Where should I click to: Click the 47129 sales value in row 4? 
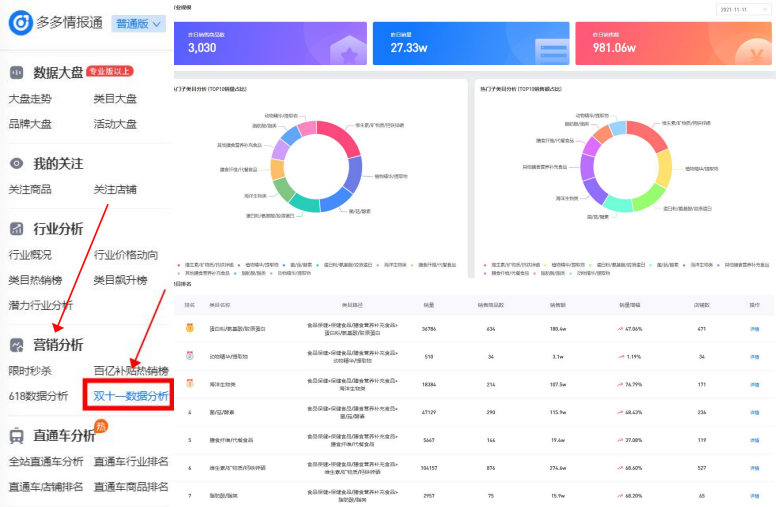pyautogui.click(x=429, y=412)
